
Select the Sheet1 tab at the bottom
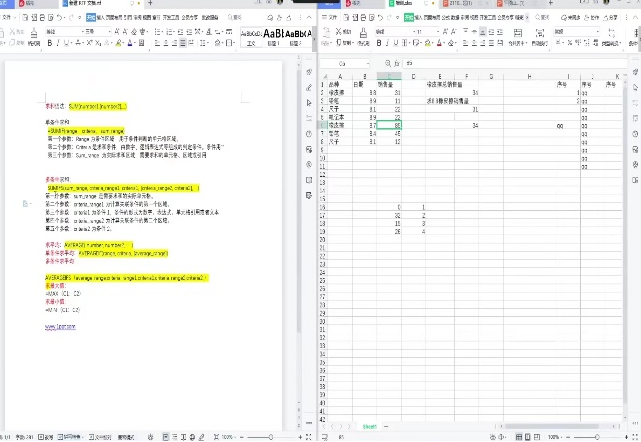tap(372, 427)
